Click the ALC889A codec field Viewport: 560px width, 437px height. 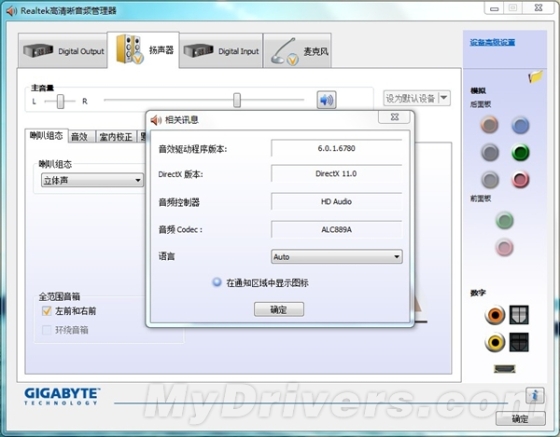coord(336,230)
